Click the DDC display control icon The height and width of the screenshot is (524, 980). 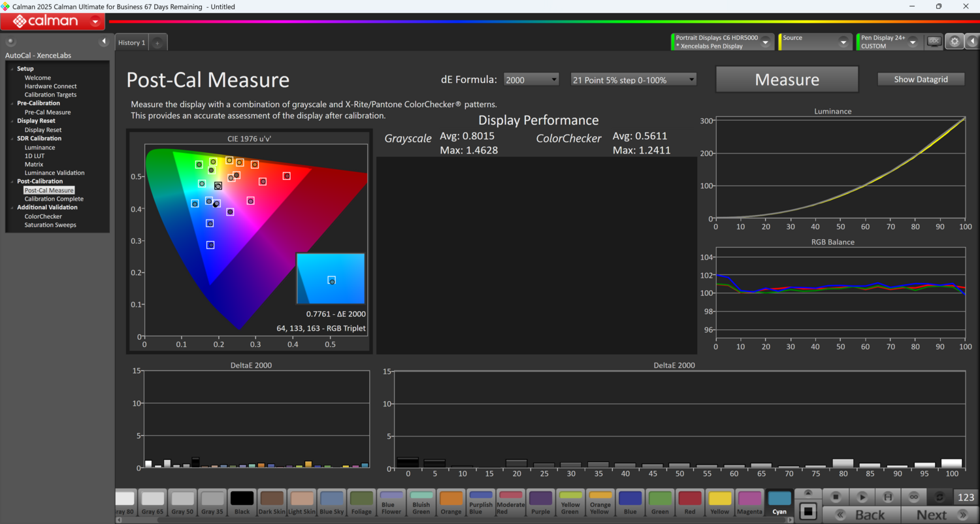[934, 41]
